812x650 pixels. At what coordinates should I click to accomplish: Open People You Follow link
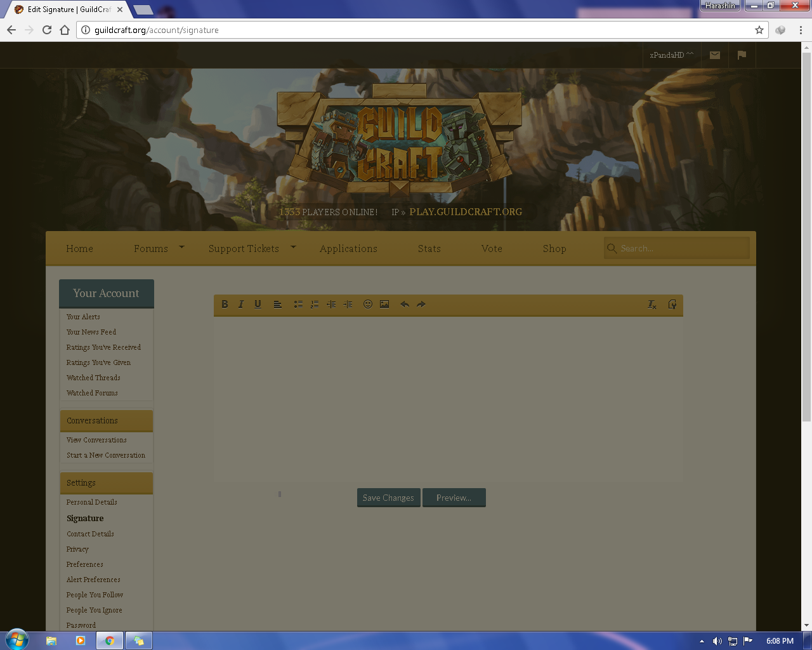[x=95, y=595]
